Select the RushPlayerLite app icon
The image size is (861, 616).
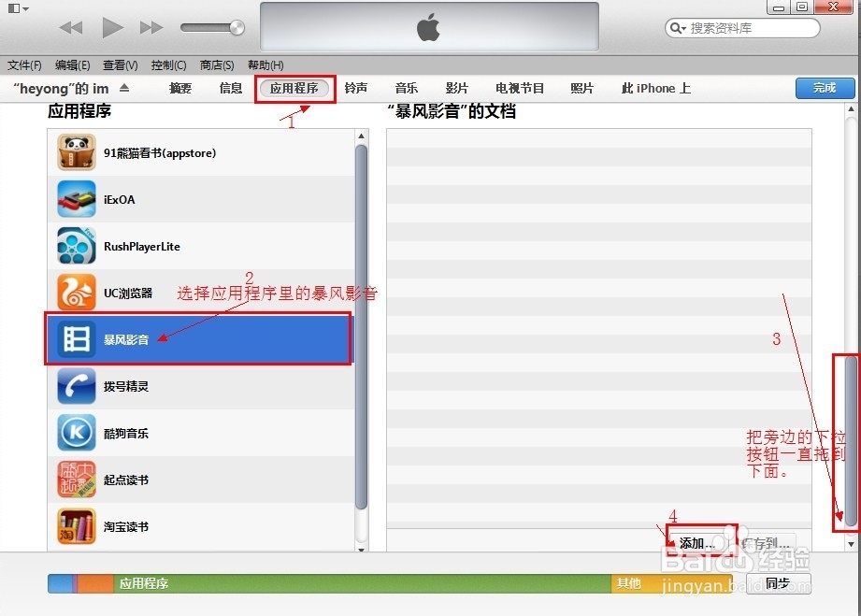(x=76, y=246)
